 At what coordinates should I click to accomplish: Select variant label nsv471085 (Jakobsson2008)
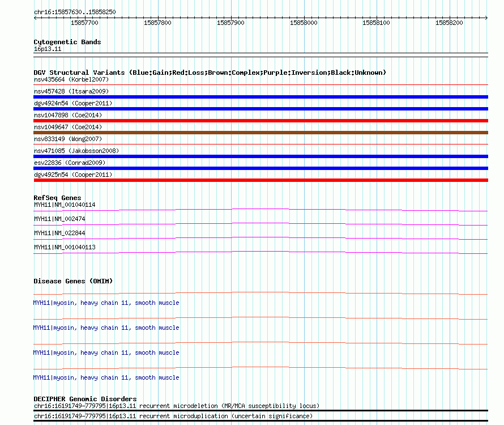click(x=76, y=151)
